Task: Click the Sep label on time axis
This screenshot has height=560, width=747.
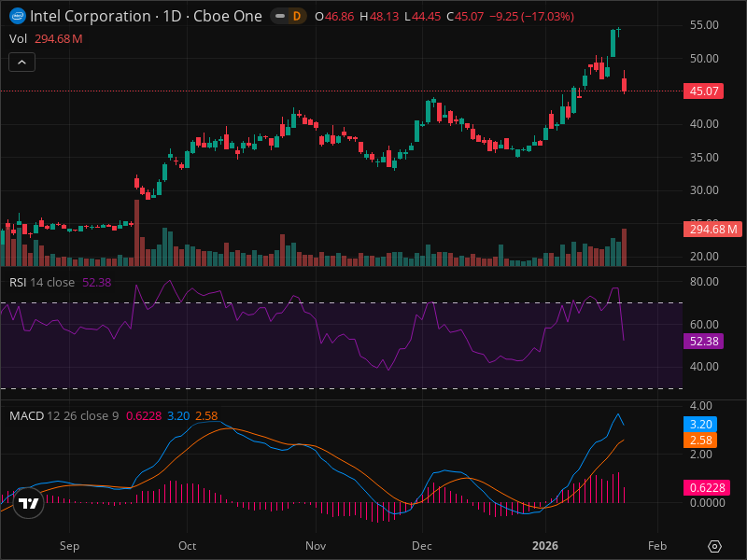Action: [69, 546]
